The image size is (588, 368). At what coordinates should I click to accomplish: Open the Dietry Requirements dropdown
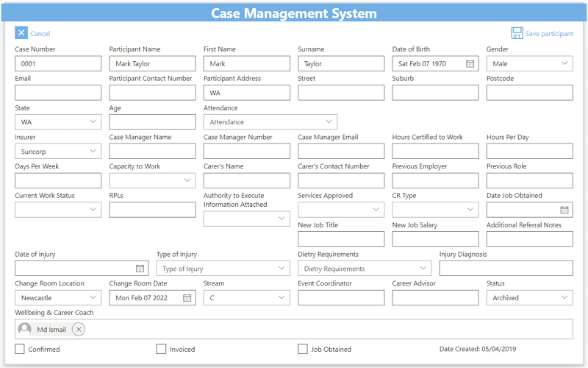pos(365,269)
